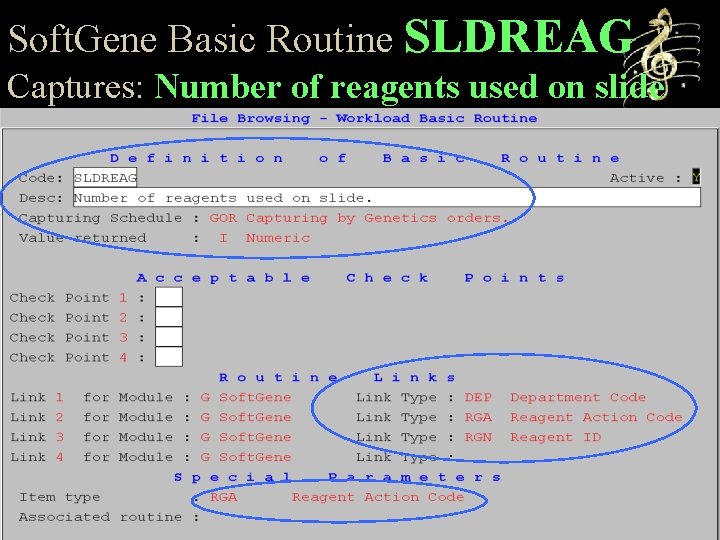
Task: Click the 'Value returned' label
Action: 82,238
